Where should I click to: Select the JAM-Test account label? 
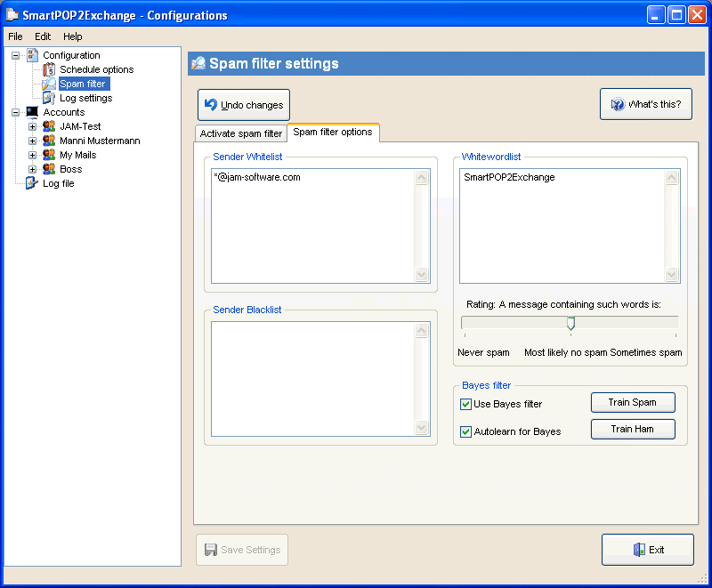(80, 126)
